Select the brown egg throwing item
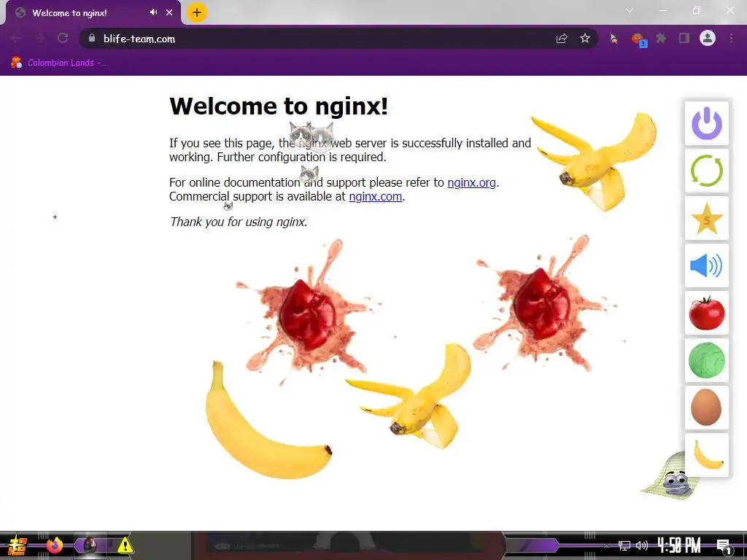 point(706,408)
